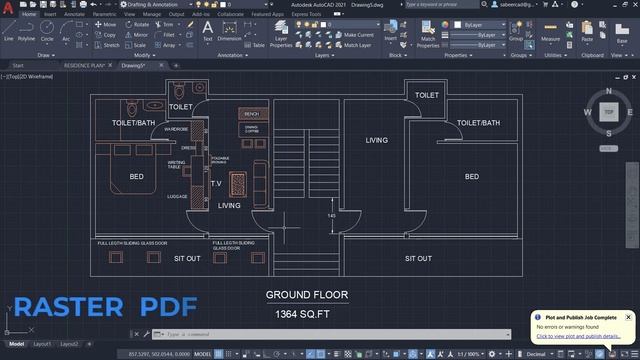Toggle the drawing grid display in status bar
The image size is (640, 360).
click(219, 354)
